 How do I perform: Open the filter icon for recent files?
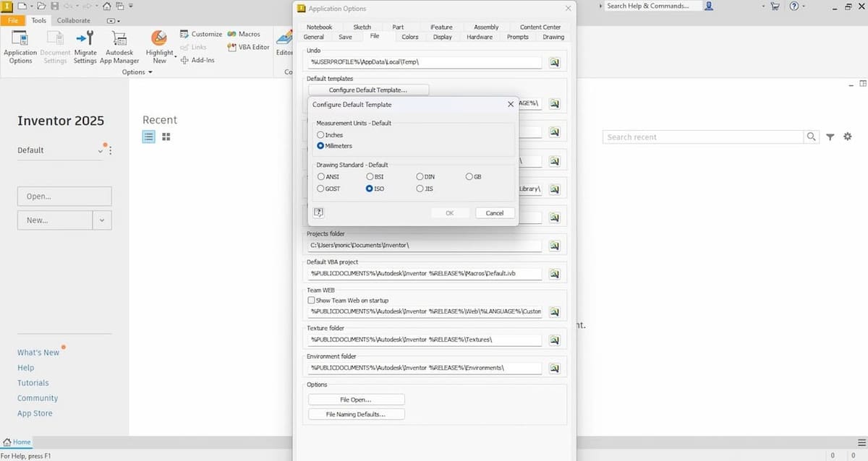click(x=830, y=137)
